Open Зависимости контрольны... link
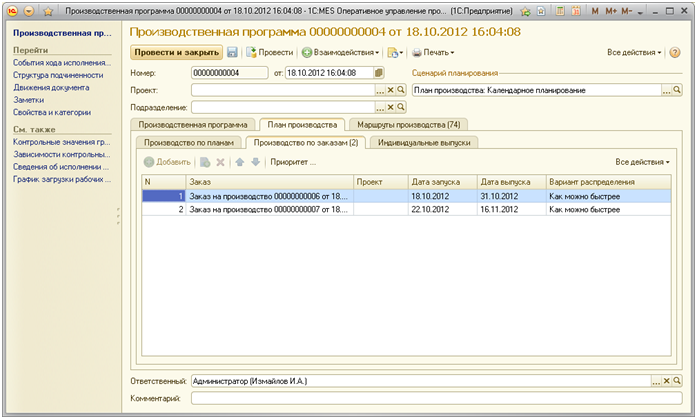This screenshot has width=697, height=419. pos(61,155)
